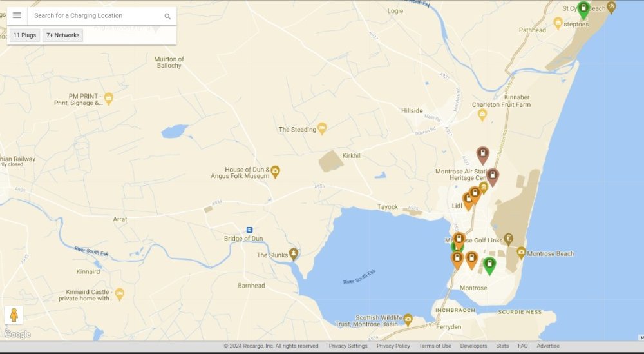Select brown charger pin near Charleton Rd
The image size is (644, 354).
click(482, 155)
